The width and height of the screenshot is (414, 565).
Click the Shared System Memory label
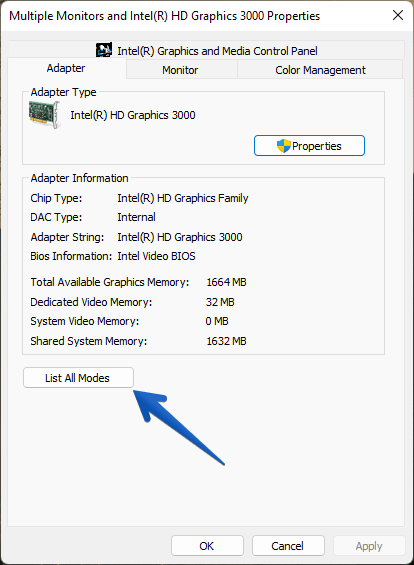89,341
